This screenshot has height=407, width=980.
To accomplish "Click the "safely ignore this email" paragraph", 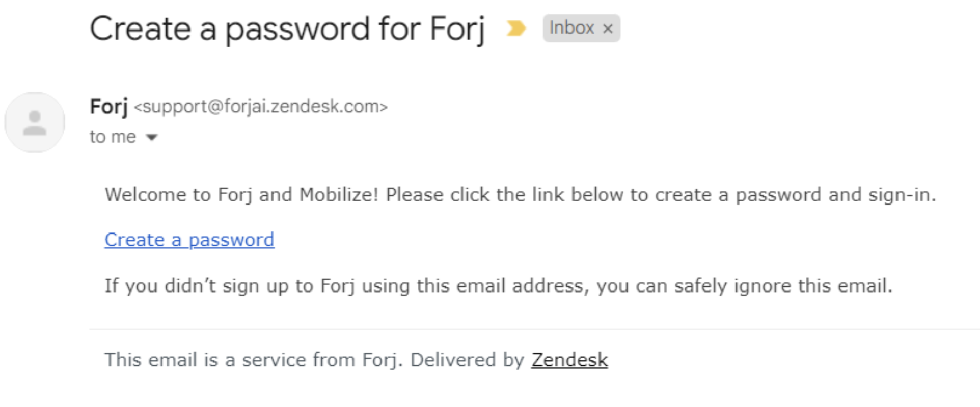I will click(x=498, y=286).
